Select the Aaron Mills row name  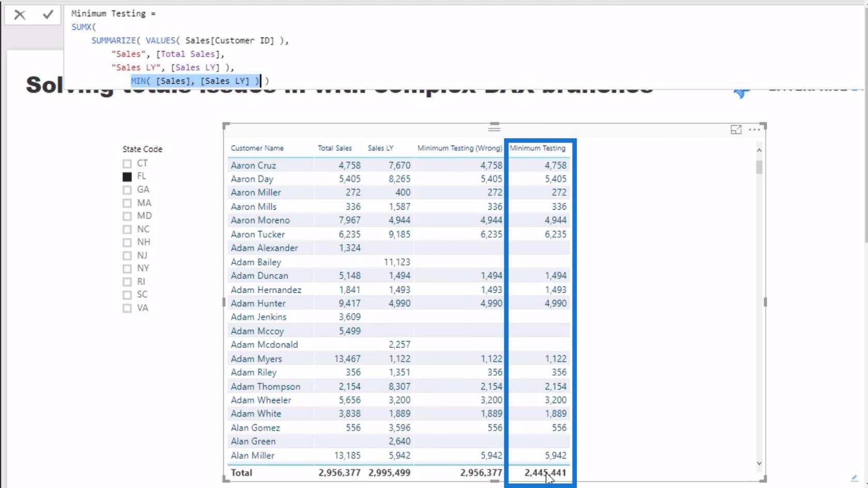254,207
